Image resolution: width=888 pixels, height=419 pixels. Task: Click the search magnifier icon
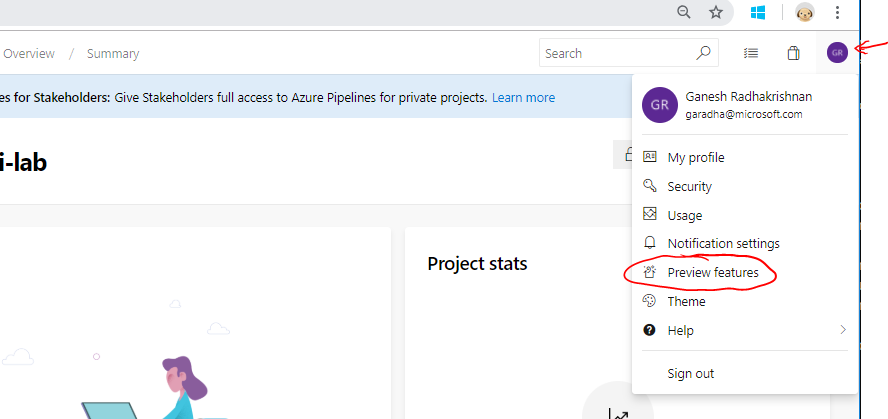(703, 53)
